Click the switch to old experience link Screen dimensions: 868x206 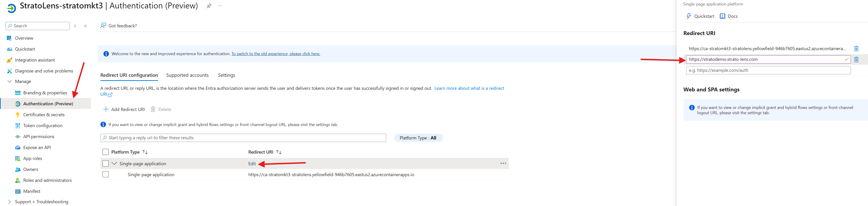click(276, 54)
